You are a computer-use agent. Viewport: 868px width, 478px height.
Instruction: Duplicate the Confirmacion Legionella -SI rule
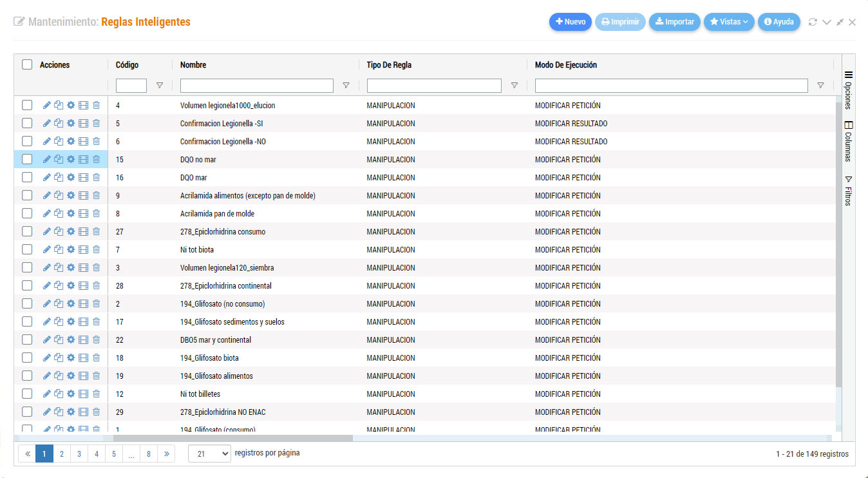59,123
